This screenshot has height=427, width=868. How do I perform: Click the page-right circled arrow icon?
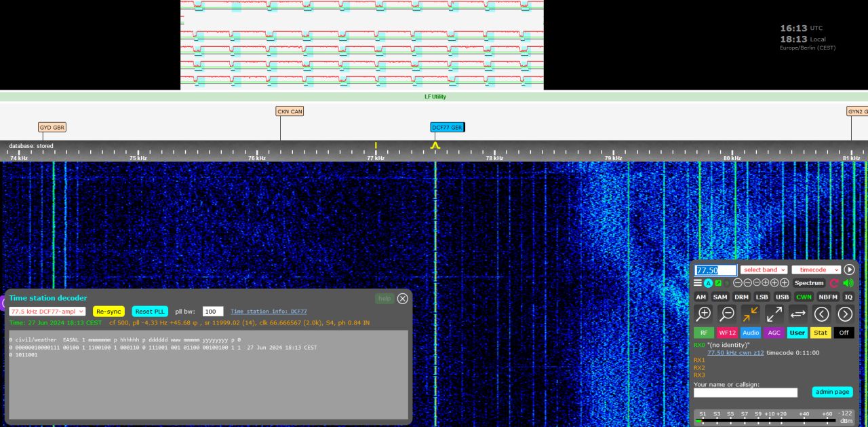coord(845,314)
